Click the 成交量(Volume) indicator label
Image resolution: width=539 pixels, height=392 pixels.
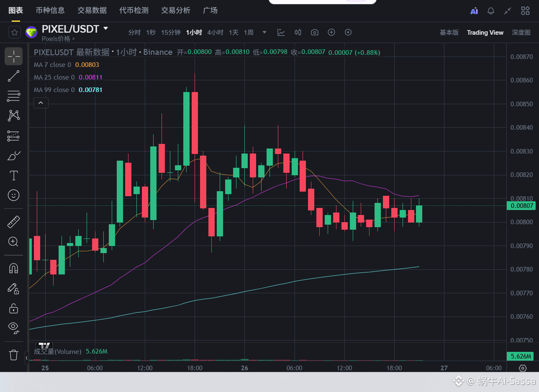click(58, 351)
